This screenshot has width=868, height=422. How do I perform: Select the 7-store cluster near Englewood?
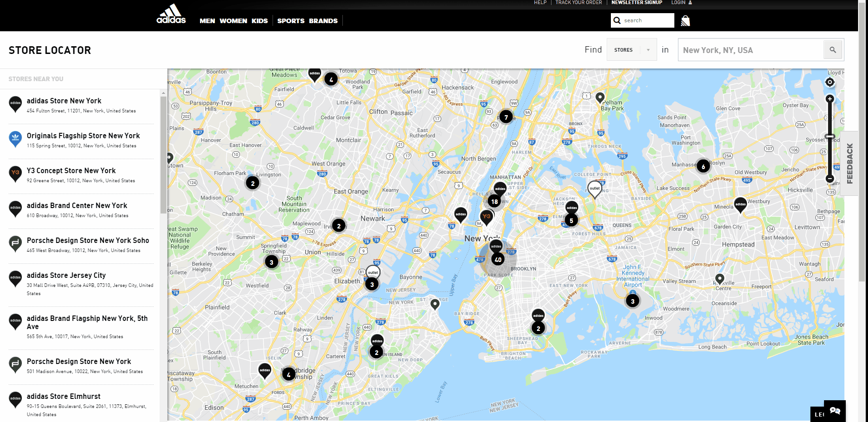pos(506,117)
